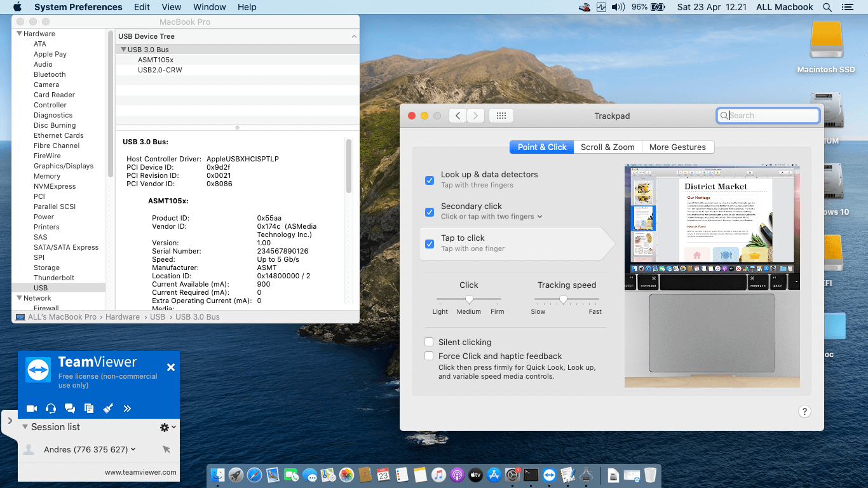Open Macintosh SSD desktop drive

[x=826, y=47]
